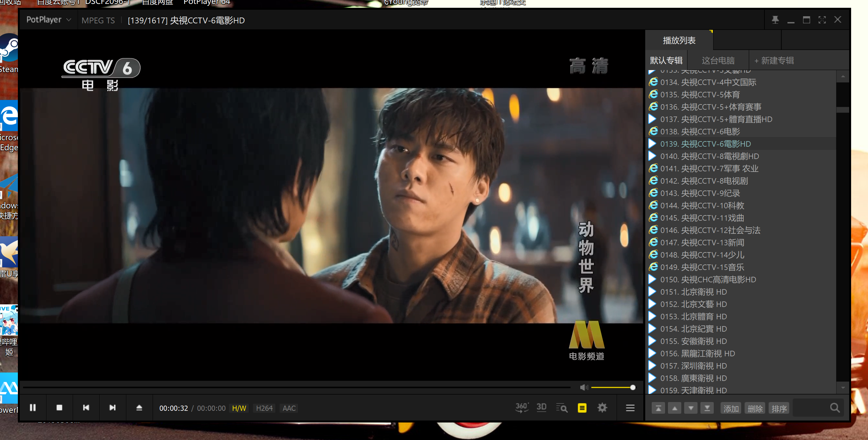
Task: Select 0136. 央視CCTV-5+体育赛事
Action: point(741,107)
